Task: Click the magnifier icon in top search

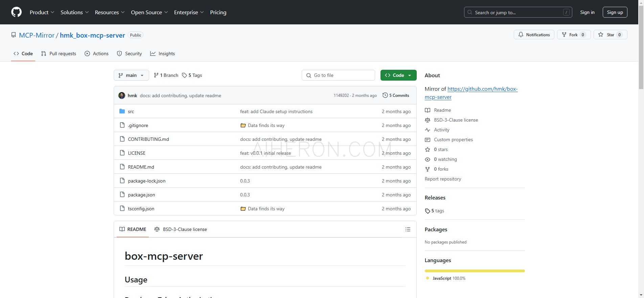Action: pos(470,12)
